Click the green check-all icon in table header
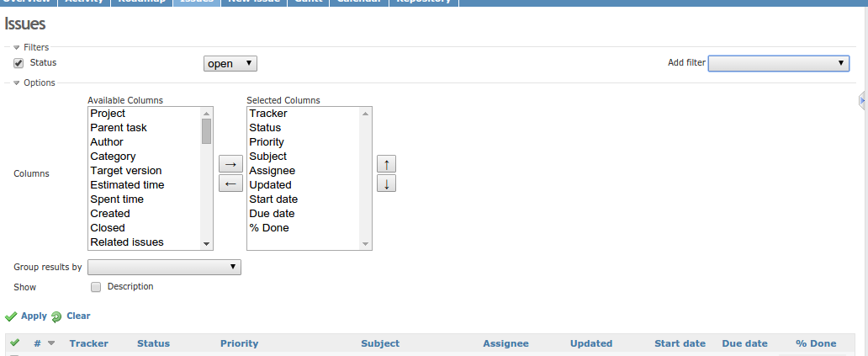This screenshot has width=868, height=356. (x=15, y=343)
